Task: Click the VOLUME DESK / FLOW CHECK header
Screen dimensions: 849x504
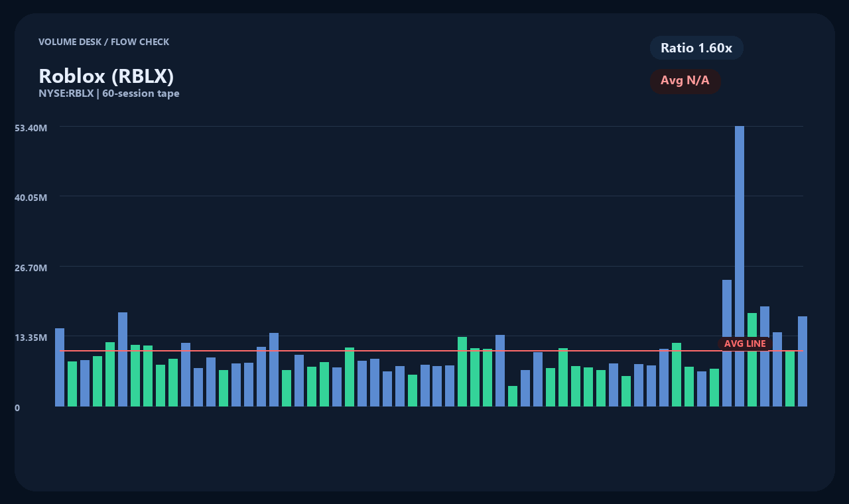Action: (103, 42)
